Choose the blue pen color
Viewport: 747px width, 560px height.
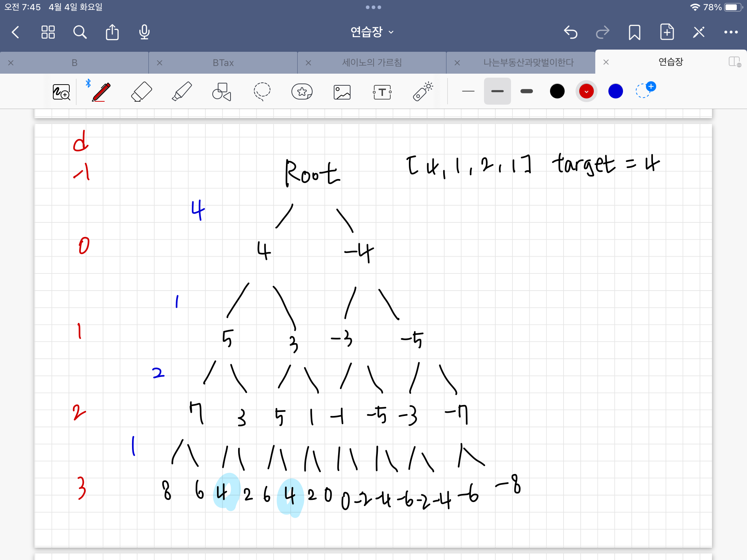615,91
